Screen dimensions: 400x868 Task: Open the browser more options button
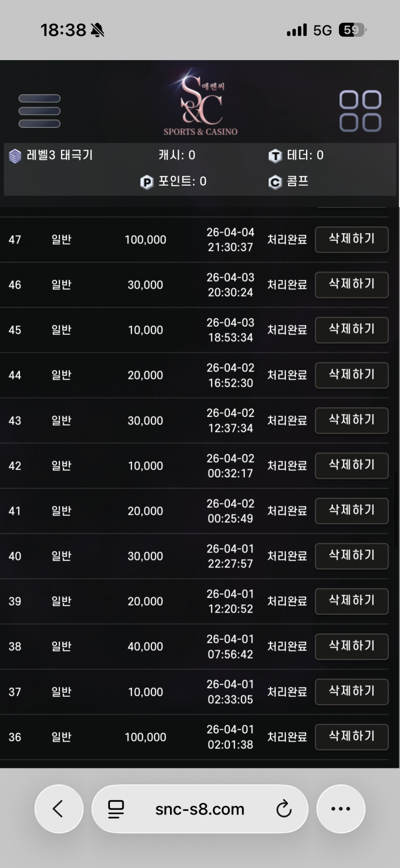point(340,808)
